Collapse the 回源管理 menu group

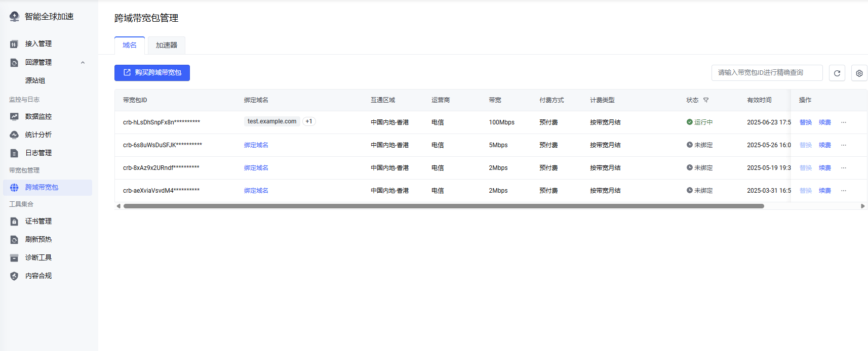(83, 62)
